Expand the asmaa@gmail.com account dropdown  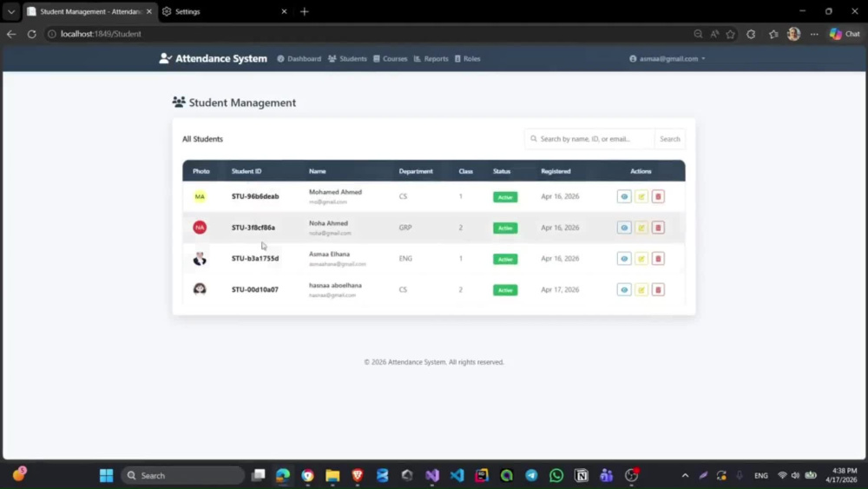click(667, 59)
